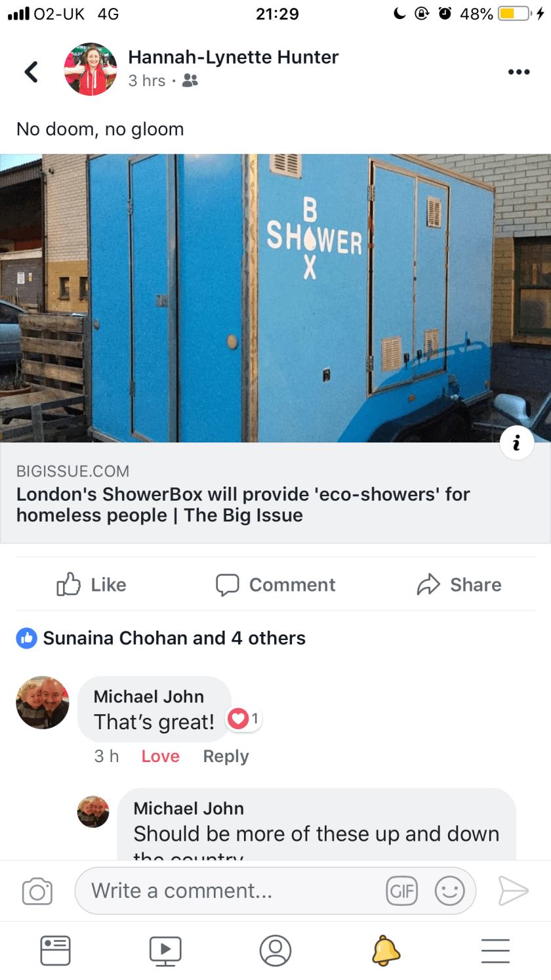Open the News Feed tab

coord(56,950)
